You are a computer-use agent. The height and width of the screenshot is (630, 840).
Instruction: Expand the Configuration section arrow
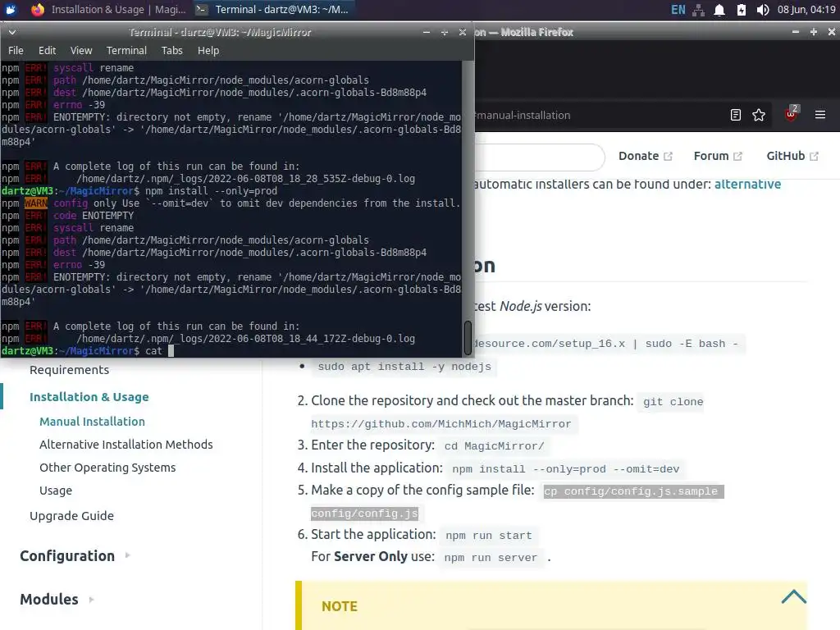[127, 555]
